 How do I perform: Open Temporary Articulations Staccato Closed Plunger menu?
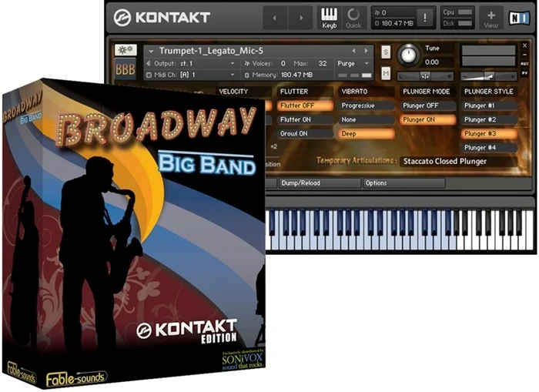(x=459, y=161)
